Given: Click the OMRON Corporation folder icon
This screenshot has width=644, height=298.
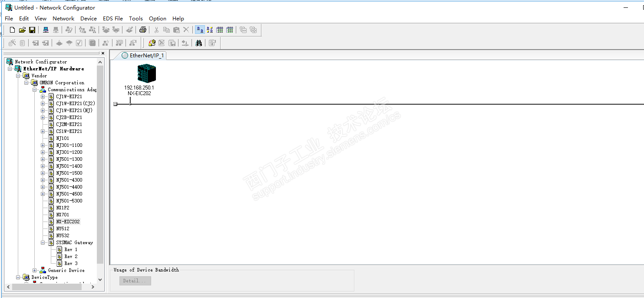Looking at the screenshot, I should [34, 83].
